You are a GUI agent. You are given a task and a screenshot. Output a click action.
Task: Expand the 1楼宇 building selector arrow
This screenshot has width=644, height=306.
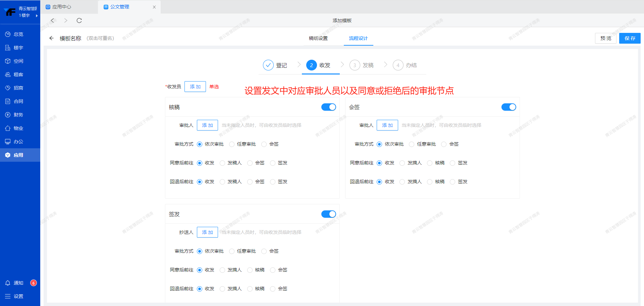pos(37,15)
